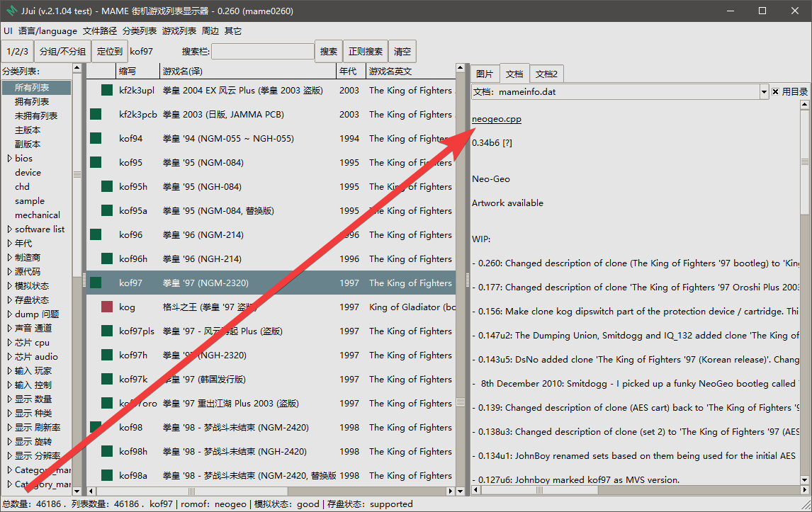Select device in category tree

[x=28, y=172]
